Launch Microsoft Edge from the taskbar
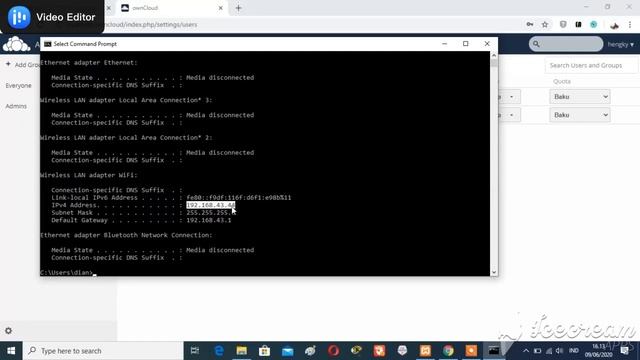This screenshot has height=360, width=640. click(x=219, y=351)
